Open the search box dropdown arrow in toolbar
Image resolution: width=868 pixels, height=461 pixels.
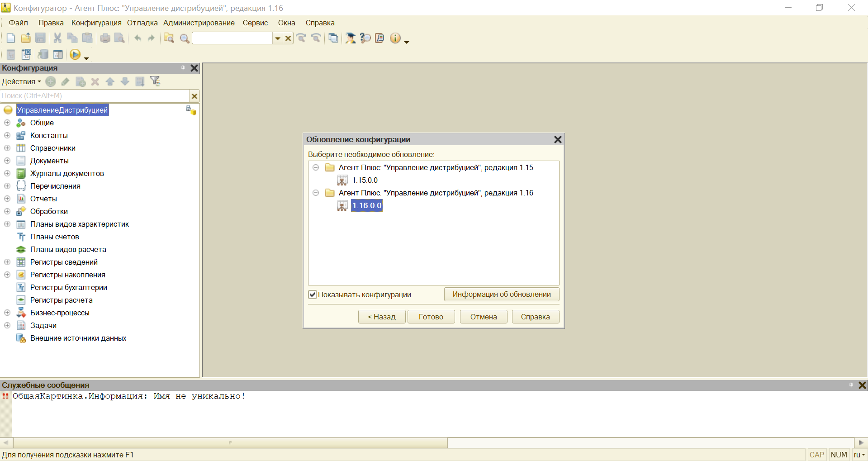pos(278,38)
